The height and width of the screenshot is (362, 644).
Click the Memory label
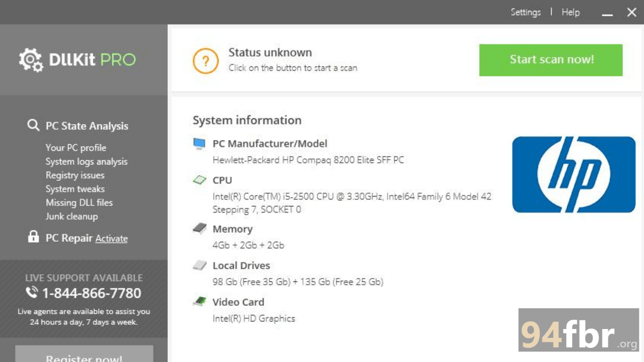[232, 229]
